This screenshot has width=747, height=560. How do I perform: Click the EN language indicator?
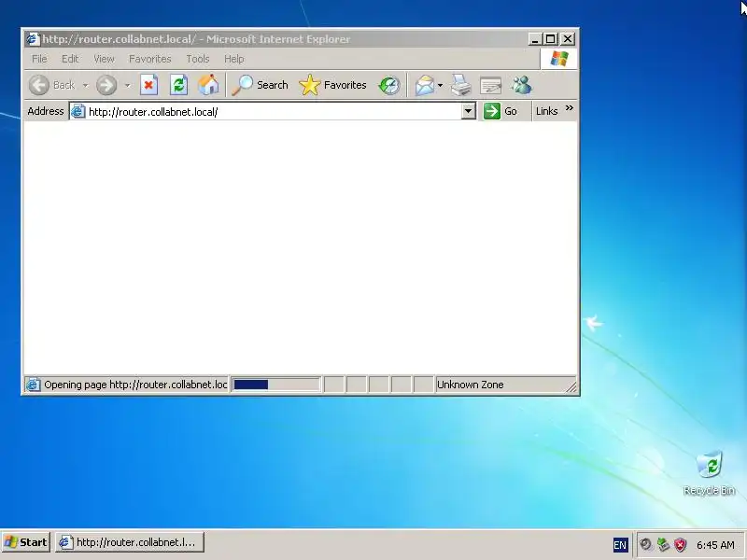[x=620, y=544]
